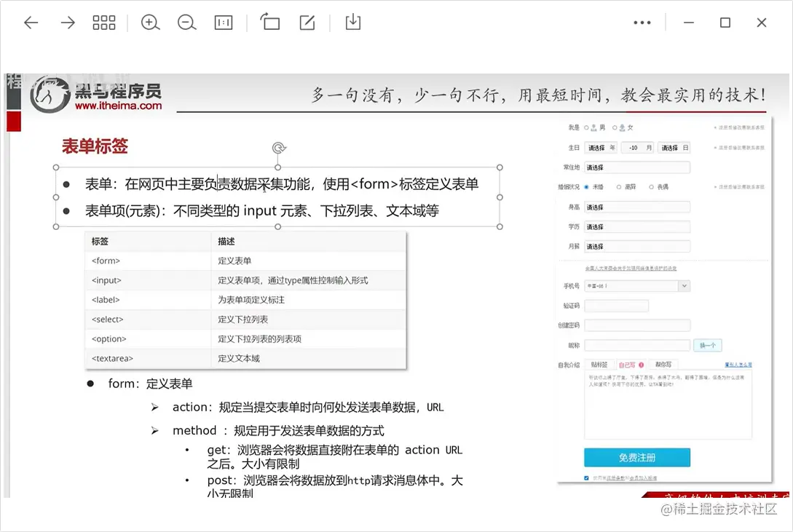The width and height of the screenshot is (793, 532).
Task: Click the 为表单项定义标注 description cell
Action: tap(309, 300)
